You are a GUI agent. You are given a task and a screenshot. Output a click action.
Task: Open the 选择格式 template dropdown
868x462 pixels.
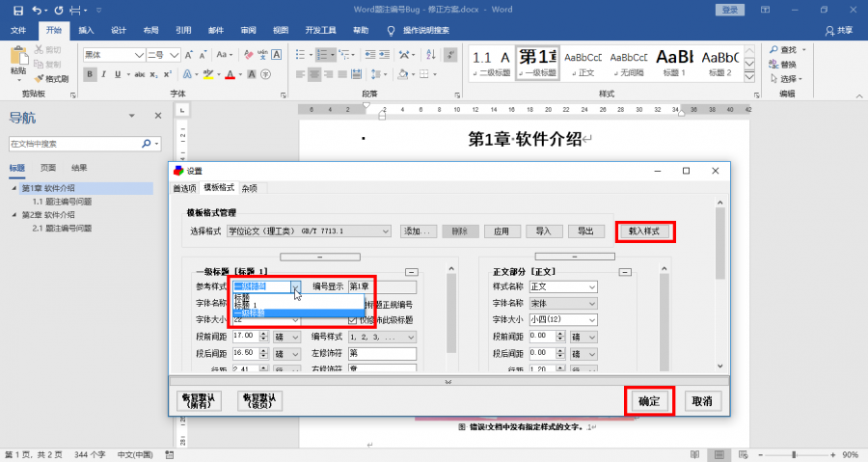[x=385, y=231]
